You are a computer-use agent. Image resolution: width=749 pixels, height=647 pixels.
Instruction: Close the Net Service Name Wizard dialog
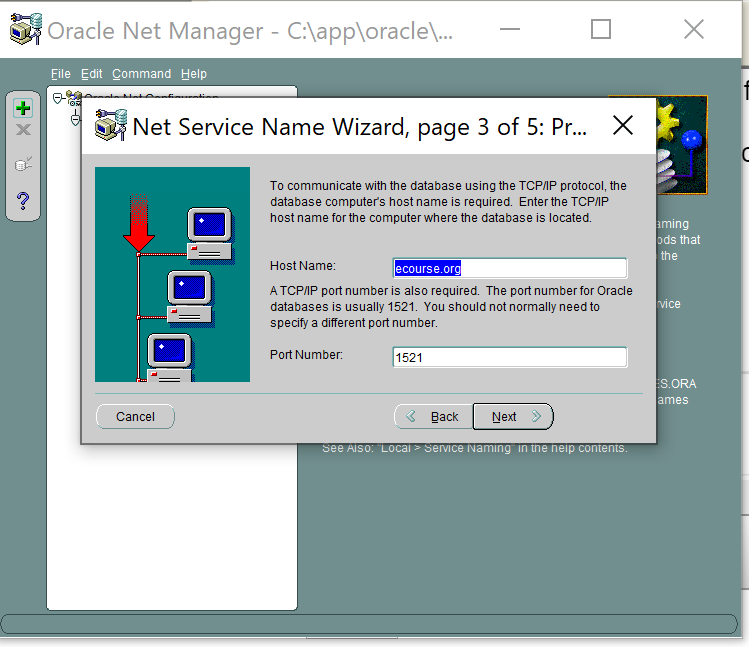[x=622, y=126]
